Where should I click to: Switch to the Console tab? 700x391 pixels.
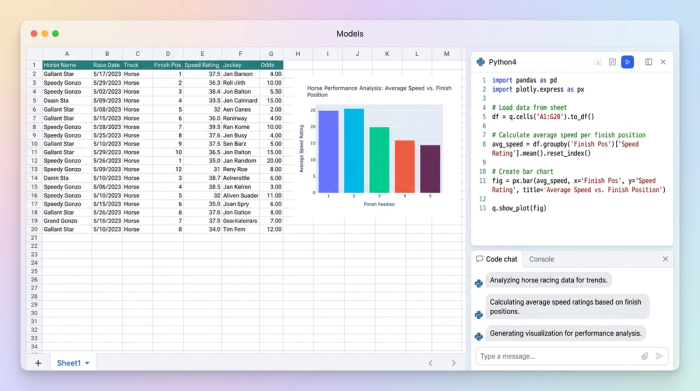(x=542, y=259)
